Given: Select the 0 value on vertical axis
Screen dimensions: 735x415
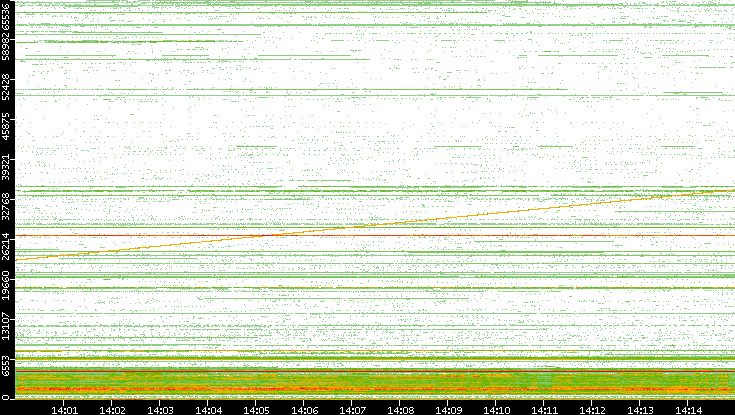Looking at the screenshot, I should pos(6,398).
